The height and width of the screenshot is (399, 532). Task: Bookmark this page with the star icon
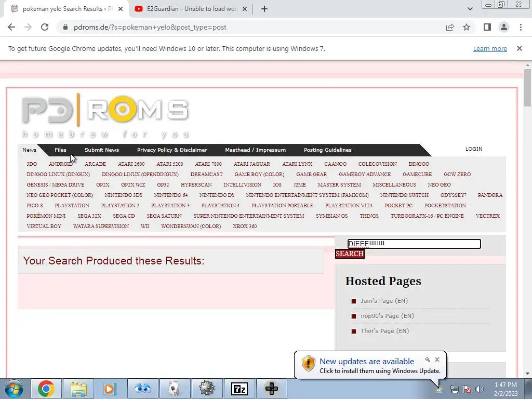coord(467,27)
